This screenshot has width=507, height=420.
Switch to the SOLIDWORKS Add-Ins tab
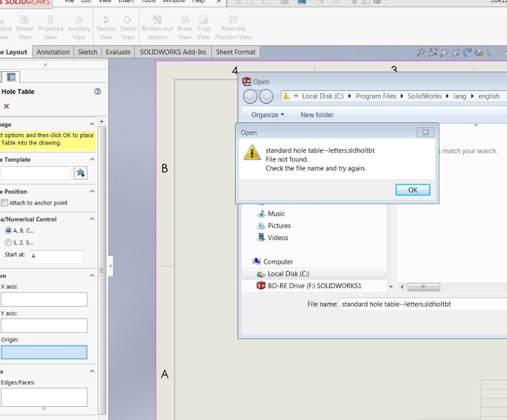[173, 52]
